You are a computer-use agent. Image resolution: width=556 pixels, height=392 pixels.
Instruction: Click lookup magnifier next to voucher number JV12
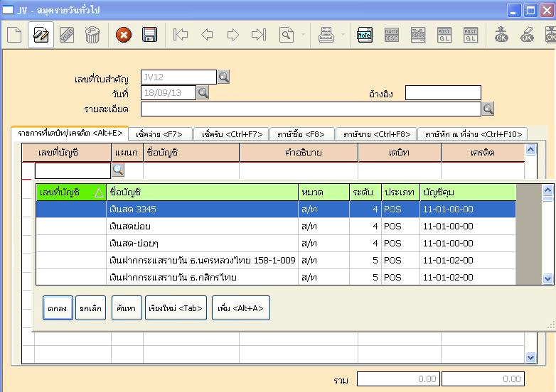pyautogui.click(x=223, y=77)
